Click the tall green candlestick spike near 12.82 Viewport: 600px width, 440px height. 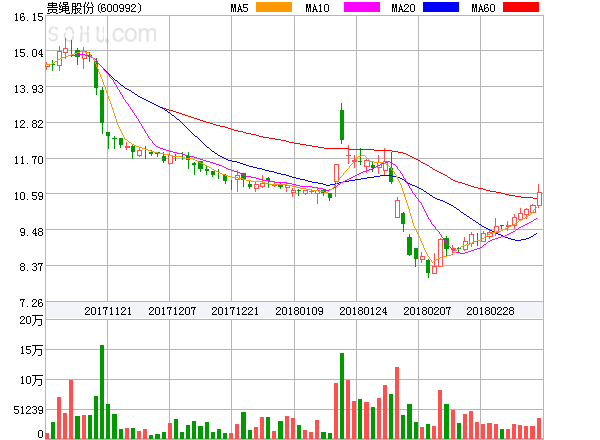[342, 124]
